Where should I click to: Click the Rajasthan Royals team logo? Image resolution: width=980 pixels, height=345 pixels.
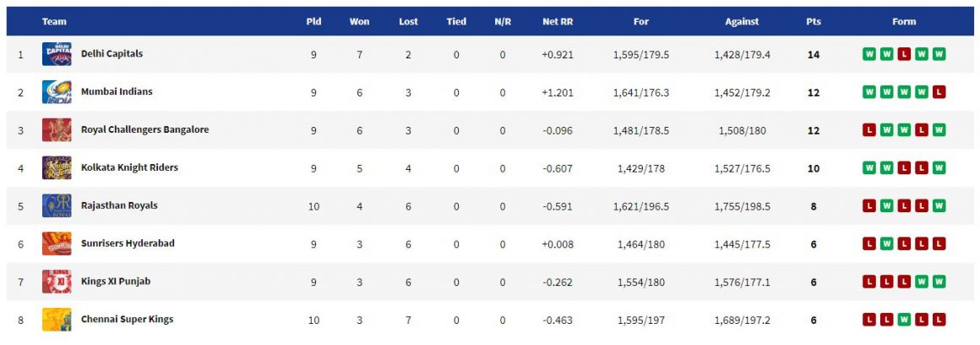tap(57, 205)
